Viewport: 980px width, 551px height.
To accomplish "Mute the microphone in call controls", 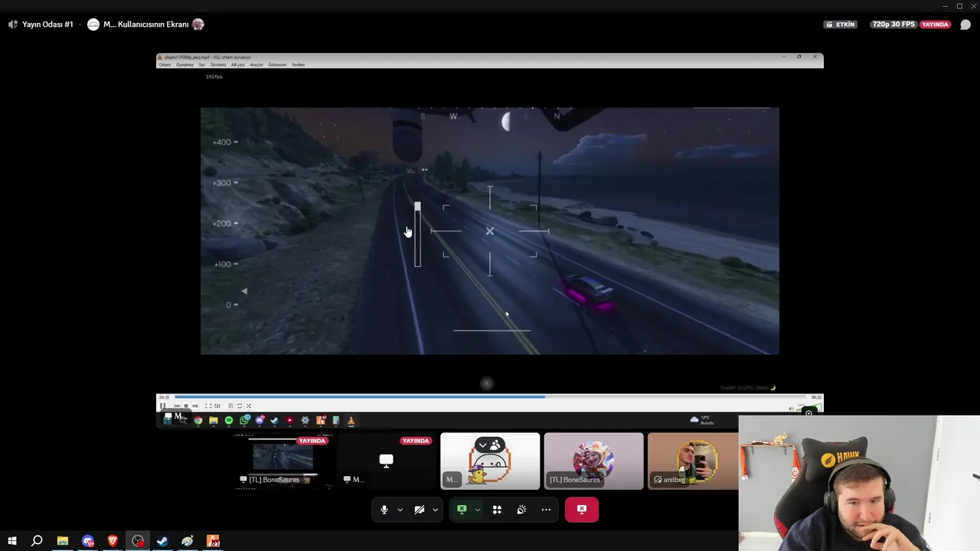I will 384,510.
